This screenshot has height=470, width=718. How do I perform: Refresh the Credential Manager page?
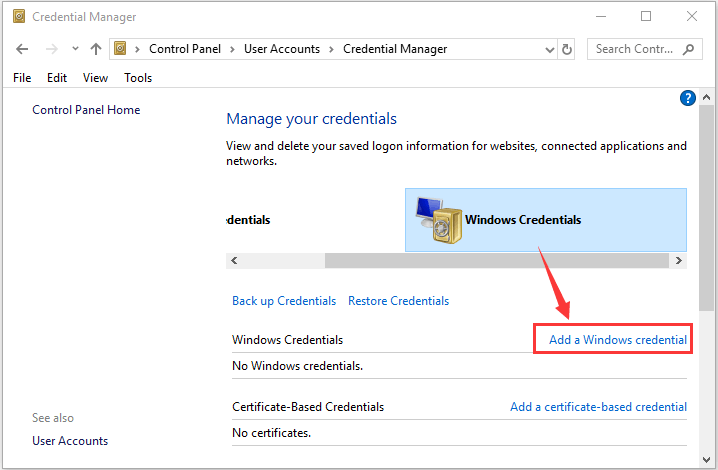(567, 49)
